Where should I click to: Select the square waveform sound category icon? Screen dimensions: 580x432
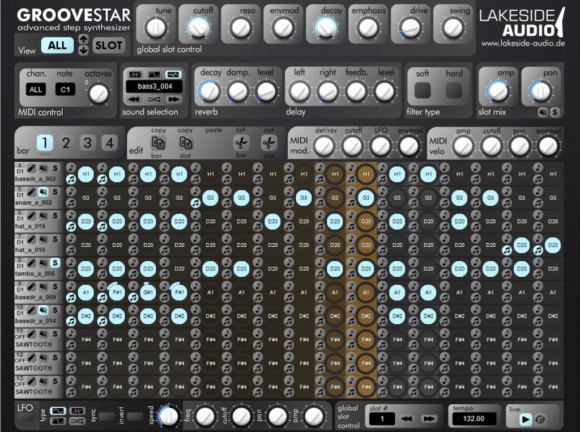[x=154, y=74]
